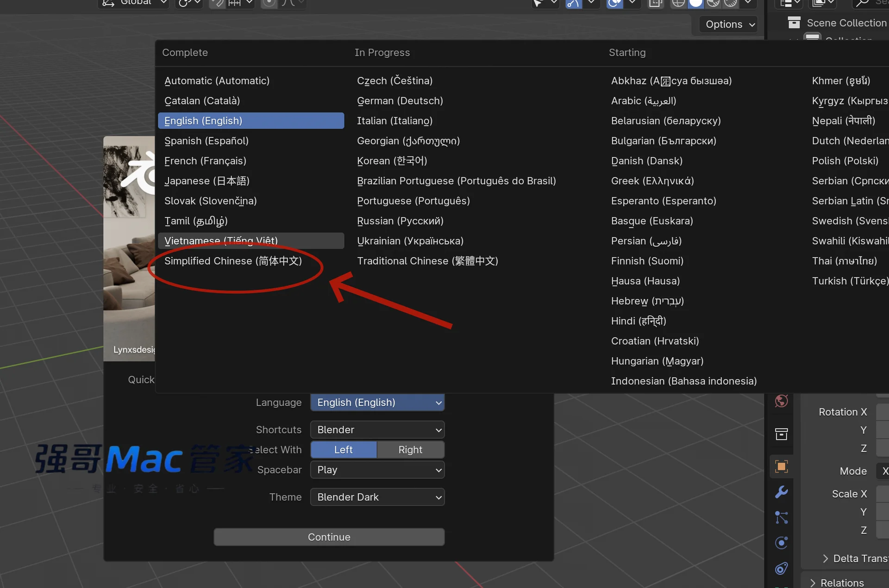This screenshot has height=588, width=889.
Task: Choose Traditional Chinese language
Action: point(427,261)
